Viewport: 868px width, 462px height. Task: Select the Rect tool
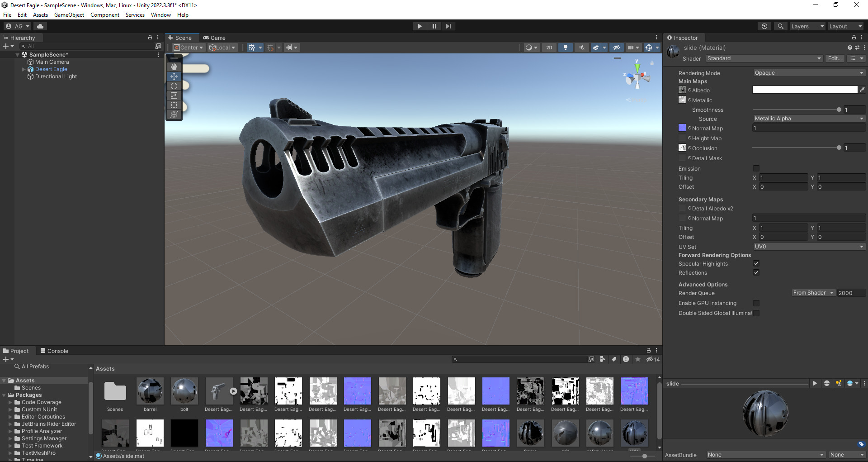click(x=174, y=105)
